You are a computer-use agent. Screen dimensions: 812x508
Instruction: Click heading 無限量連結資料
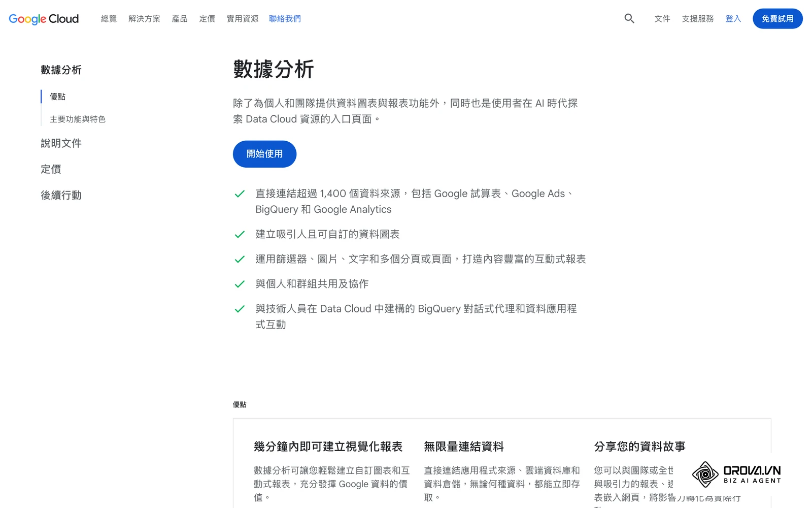[464, 447]
